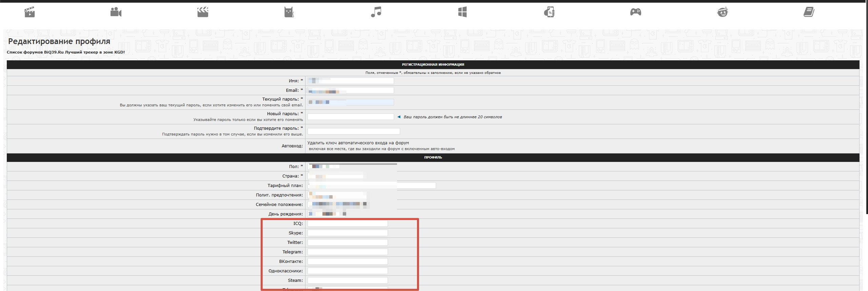868x291 pixels.
Task: Select the Skype input field
Action: point(348,233)
